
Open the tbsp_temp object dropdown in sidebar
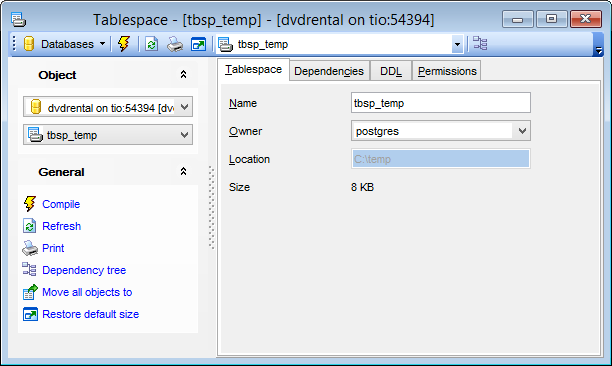point(184,135)
